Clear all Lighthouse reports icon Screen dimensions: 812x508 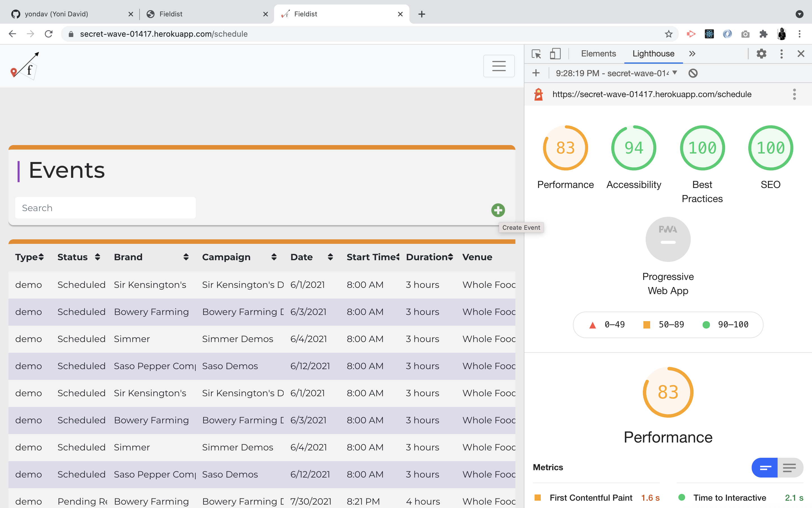pyautogui.click(x=693, y=73)
